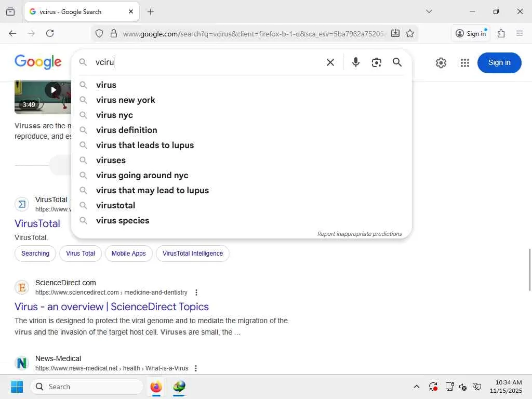View site security padlock info
Screen dimensions: 532x399
point(114,34)
